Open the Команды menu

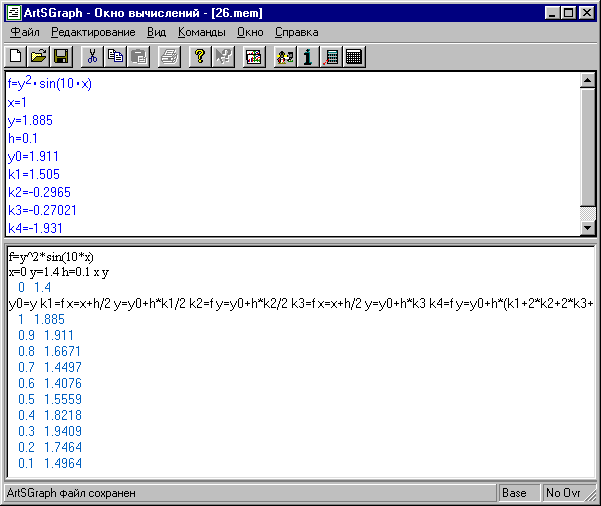click(201, 33)
